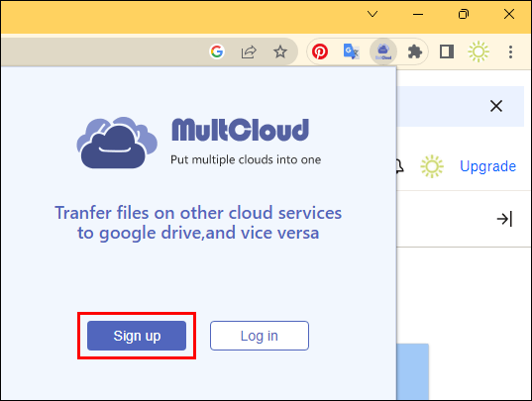
Task: Click the MultCloud cloud logo
Action: [117, 143]
